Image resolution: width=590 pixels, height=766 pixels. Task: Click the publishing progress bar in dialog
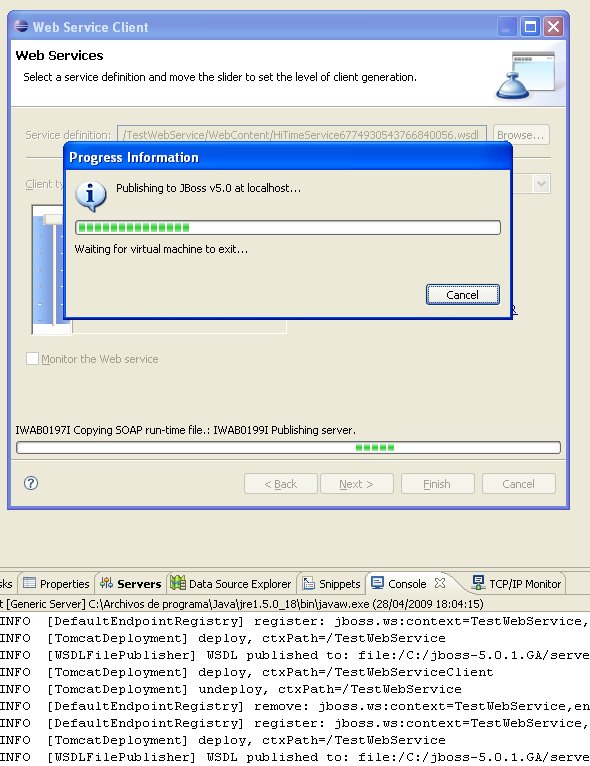click(x=288, y=227)
